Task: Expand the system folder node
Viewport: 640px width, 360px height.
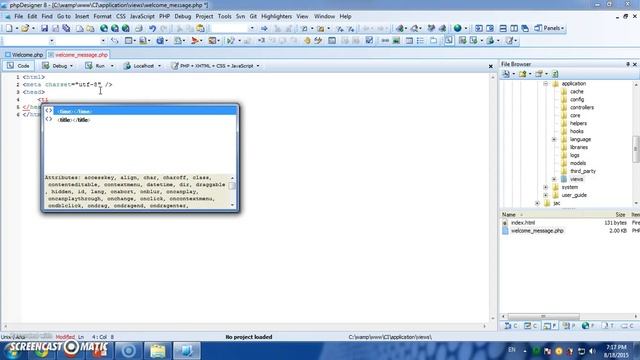Action: tap(545, 187)
